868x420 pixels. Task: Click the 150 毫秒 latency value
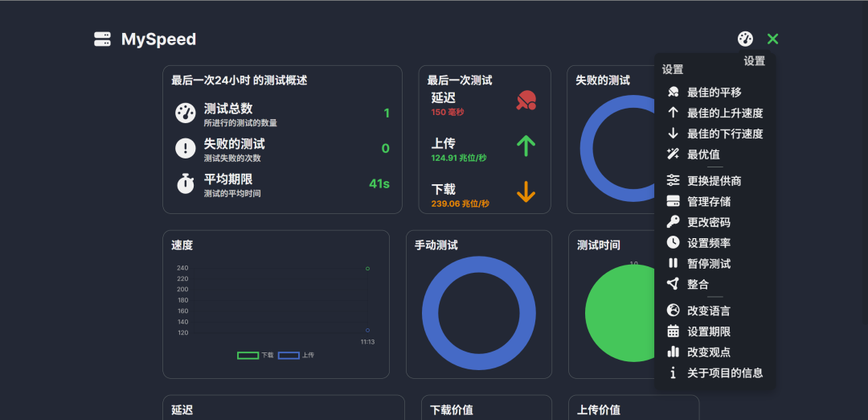pyautogui.click(x=448, y=112)
